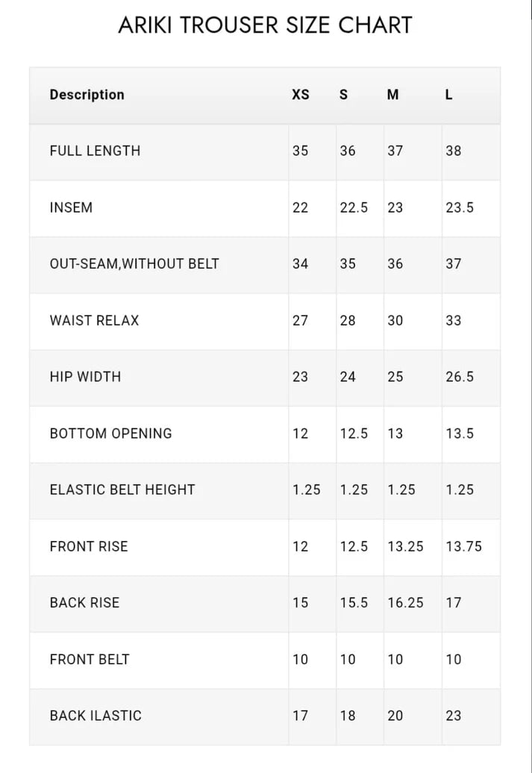Viewport: 532px width, 773px height.
Task: Click the BOTTOM OPENING row label
Action: pos(111,434)
